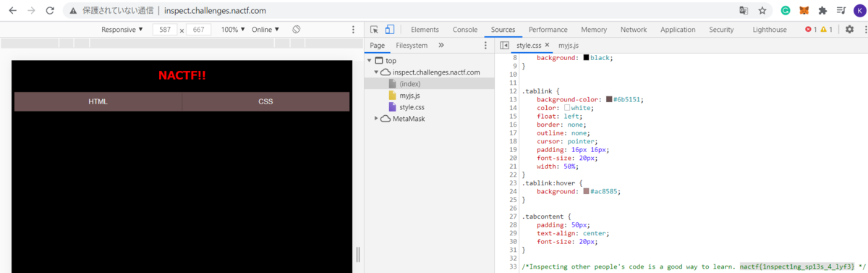Click the CSS tab button on the page

tap(265, 101)
